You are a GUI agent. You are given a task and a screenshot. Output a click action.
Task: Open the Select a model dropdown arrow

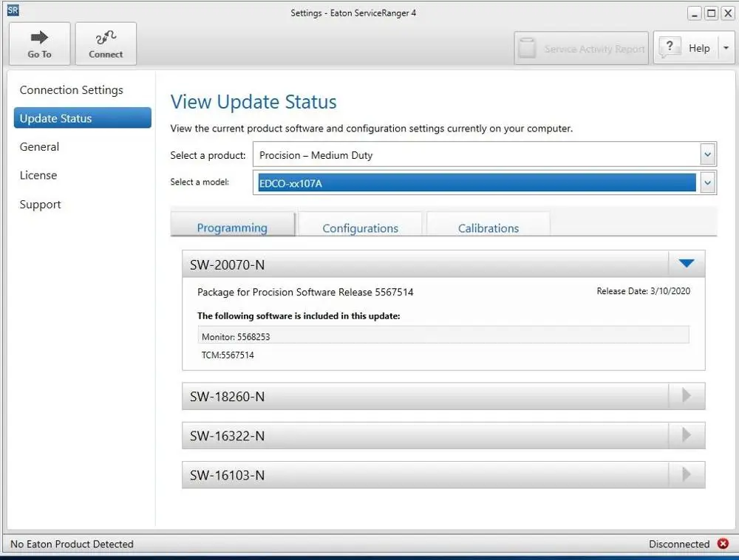click(707, 182)
